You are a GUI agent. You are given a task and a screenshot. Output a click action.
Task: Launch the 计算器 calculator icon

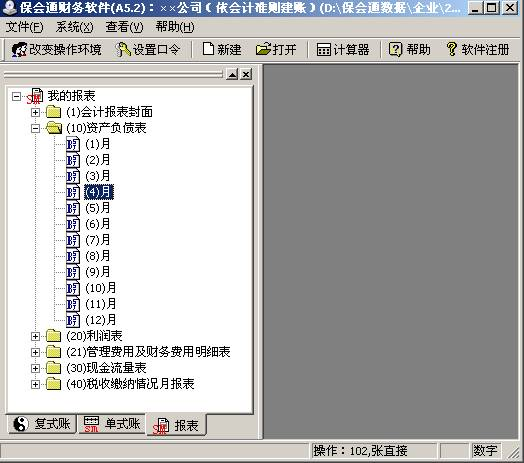coord(323,49)
